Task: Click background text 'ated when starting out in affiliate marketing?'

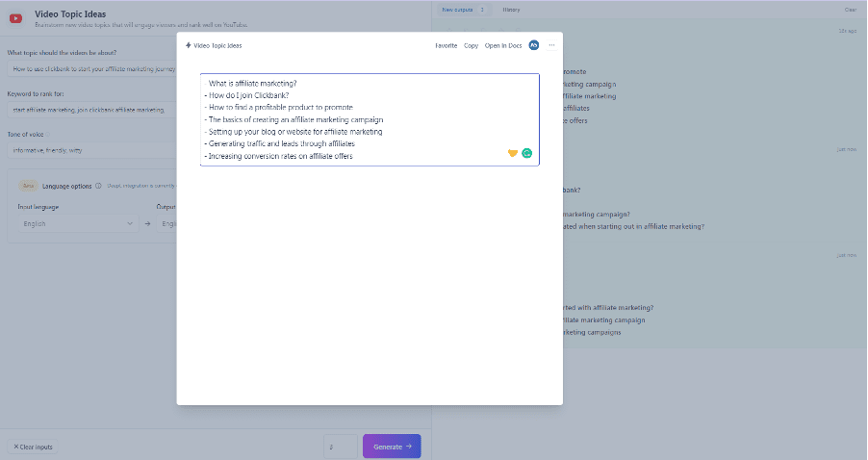Action: click(634, 226)
